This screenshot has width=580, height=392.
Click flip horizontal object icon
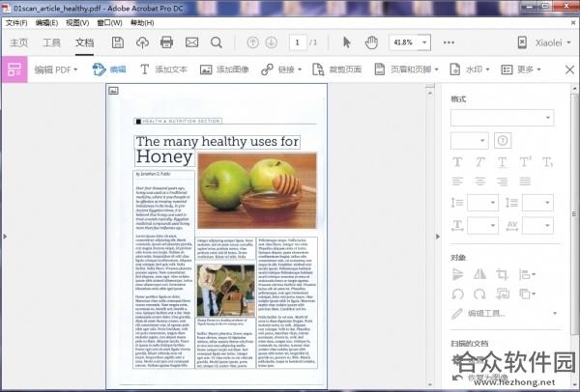tap(479, 274)
